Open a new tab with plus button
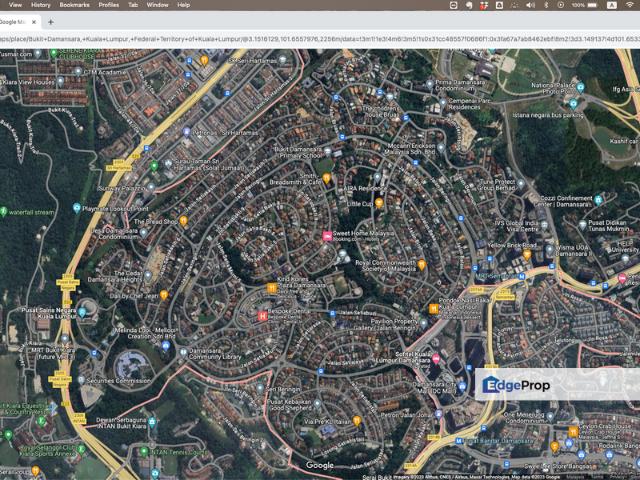 pyautogui.click(x=51, y=21)
